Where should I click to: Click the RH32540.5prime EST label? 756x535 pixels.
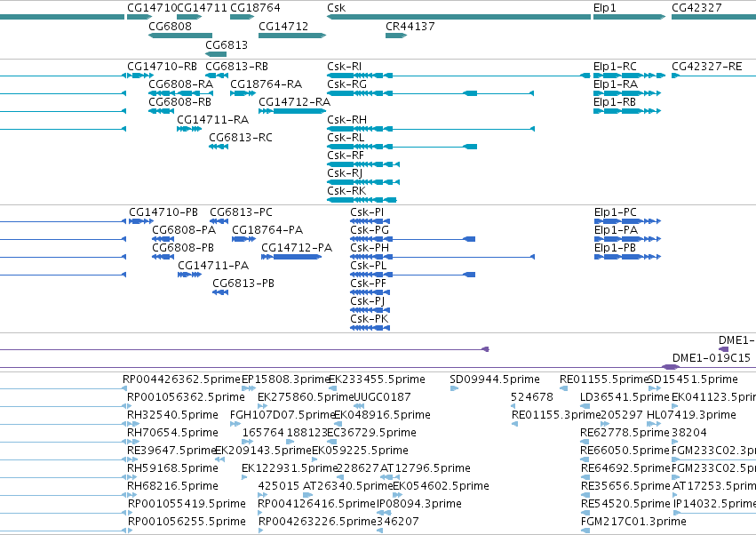click(172, 415)
